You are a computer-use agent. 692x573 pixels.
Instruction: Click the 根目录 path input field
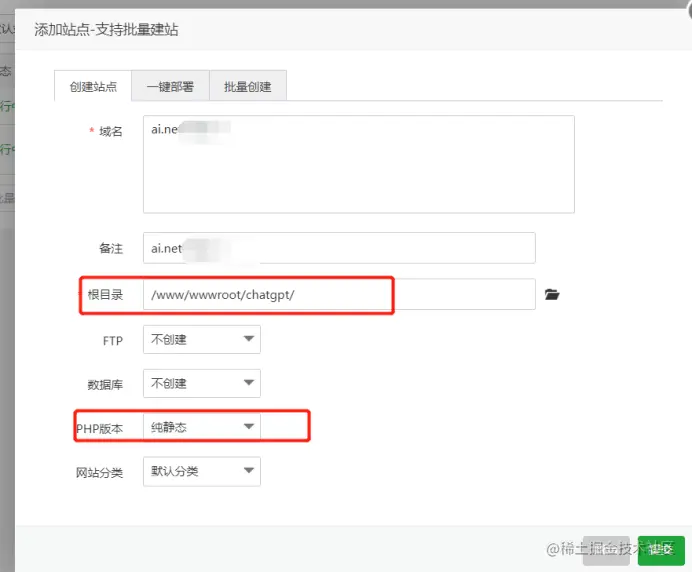pyautogui.click(x=339, y=294)
